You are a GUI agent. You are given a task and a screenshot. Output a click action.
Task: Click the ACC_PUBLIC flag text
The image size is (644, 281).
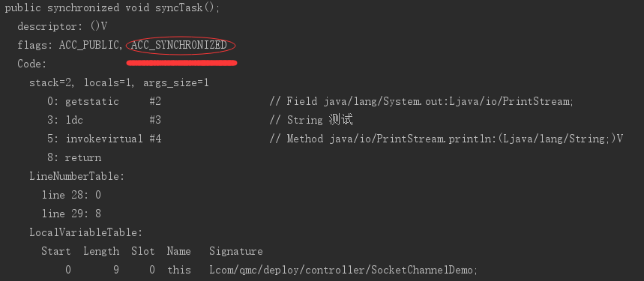(91, 46)
